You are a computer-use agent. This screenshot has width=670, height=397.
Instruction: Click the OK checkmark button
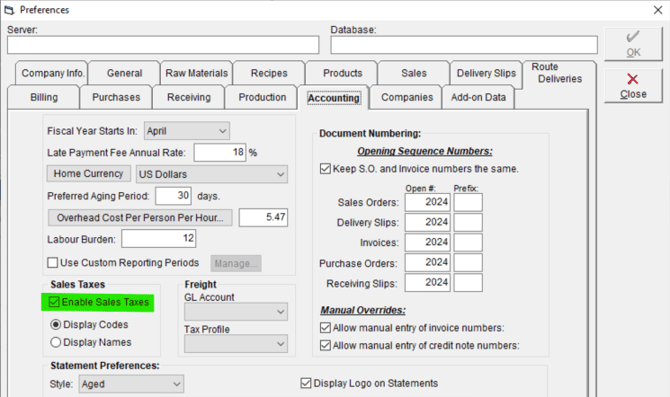(x=633, y=44)
